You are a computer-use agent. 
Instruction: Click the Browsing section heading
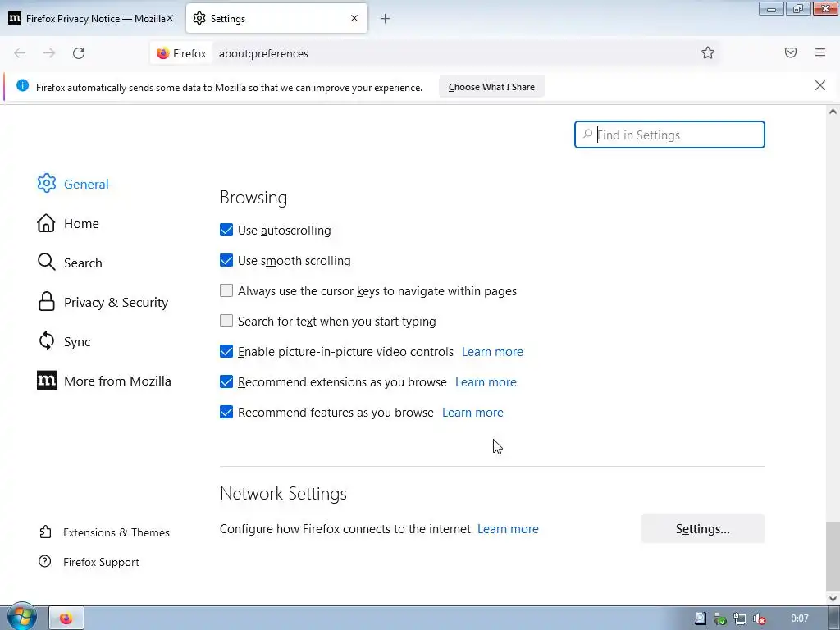(253, 198)
